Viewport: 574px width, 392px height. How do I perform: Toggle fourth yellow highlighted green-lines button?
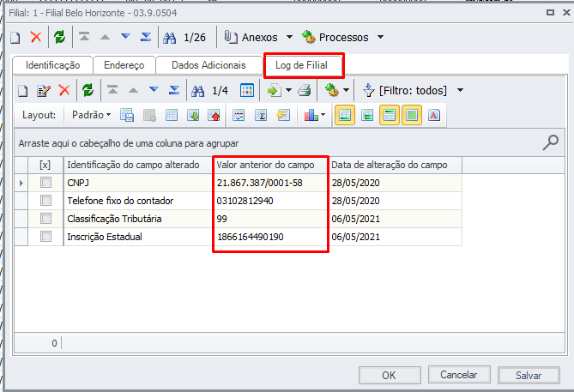point(412,115)
